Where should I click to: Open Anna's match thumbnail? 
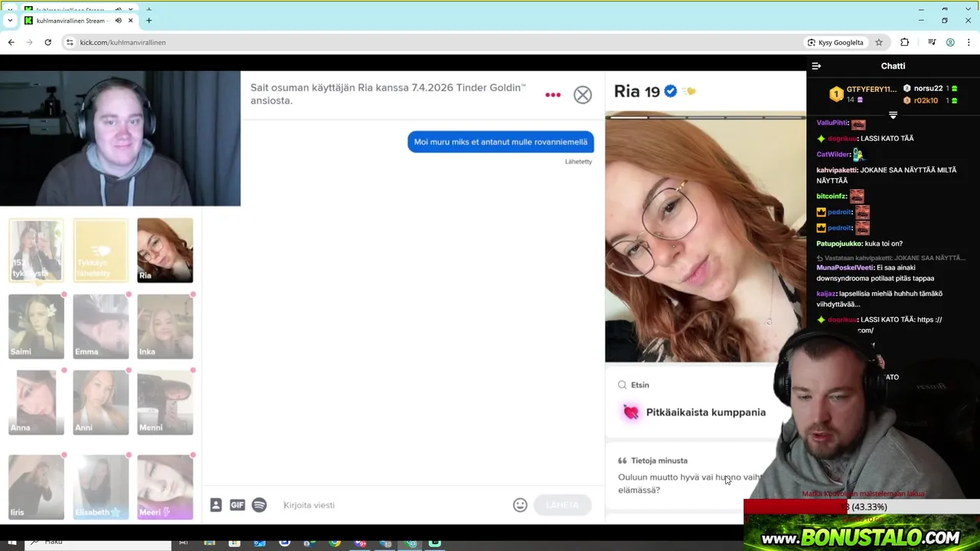click(x=36, y=403)
